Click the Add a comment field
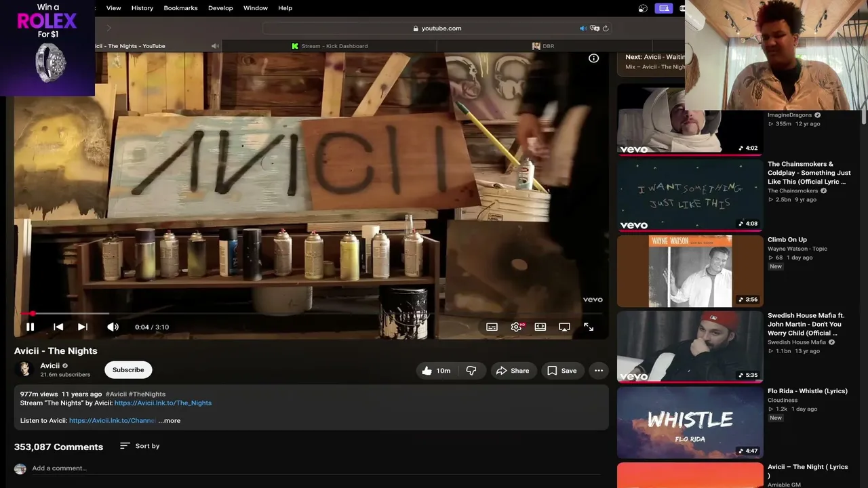Viewport: 868px width, 488px height. pyautogui.click(x=316, y=468)
